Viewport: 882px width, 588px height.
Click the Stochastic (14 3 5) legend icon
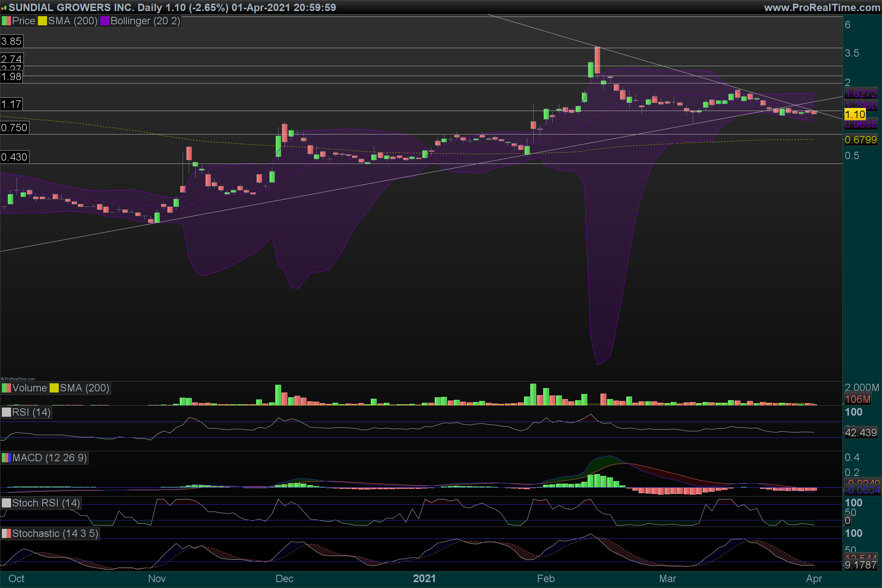[6, 534]
